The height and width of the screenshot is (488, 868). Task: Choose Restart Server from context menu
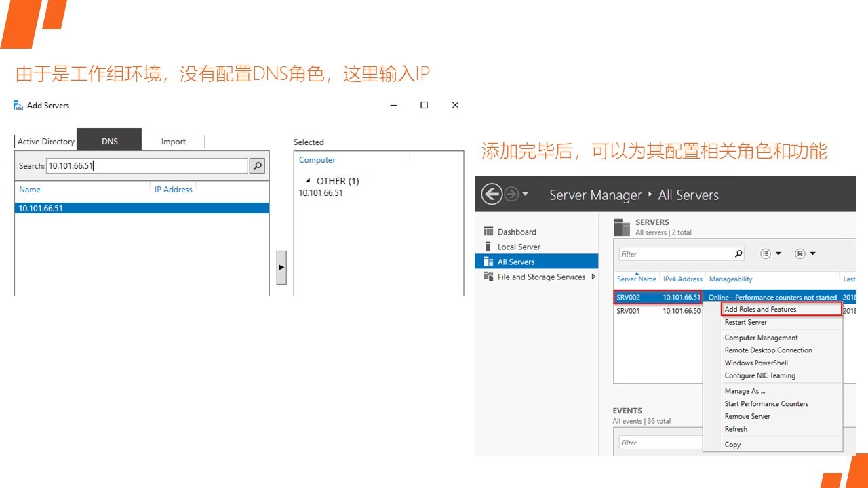pos(745,322)
